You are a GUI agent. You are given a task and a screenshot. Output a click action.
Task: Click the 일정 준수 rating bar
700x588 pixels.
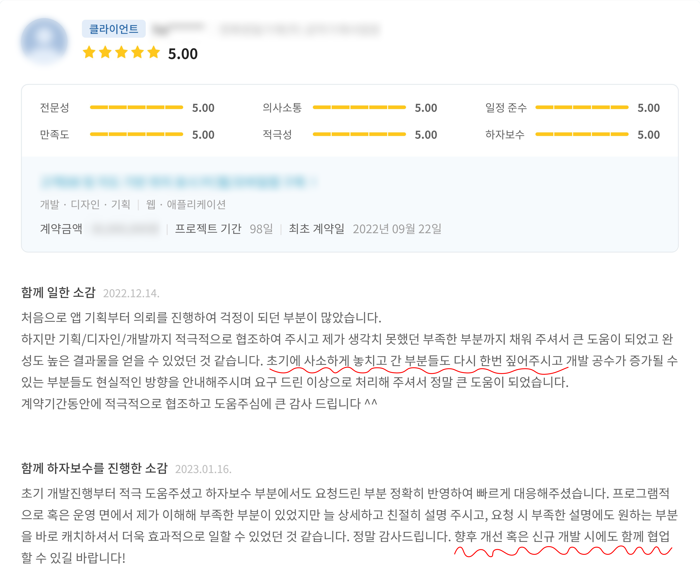click(x=582, y=107)
